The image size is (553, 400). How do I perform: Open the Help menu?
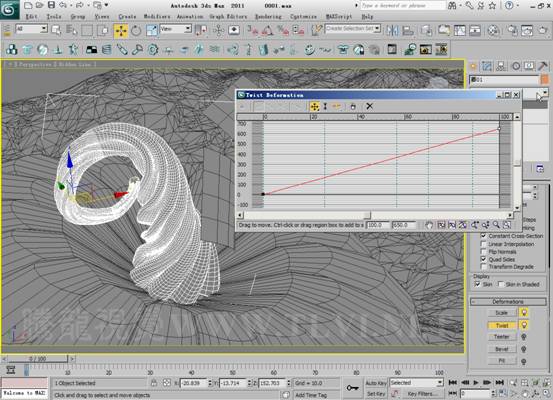tap(367, 17)
